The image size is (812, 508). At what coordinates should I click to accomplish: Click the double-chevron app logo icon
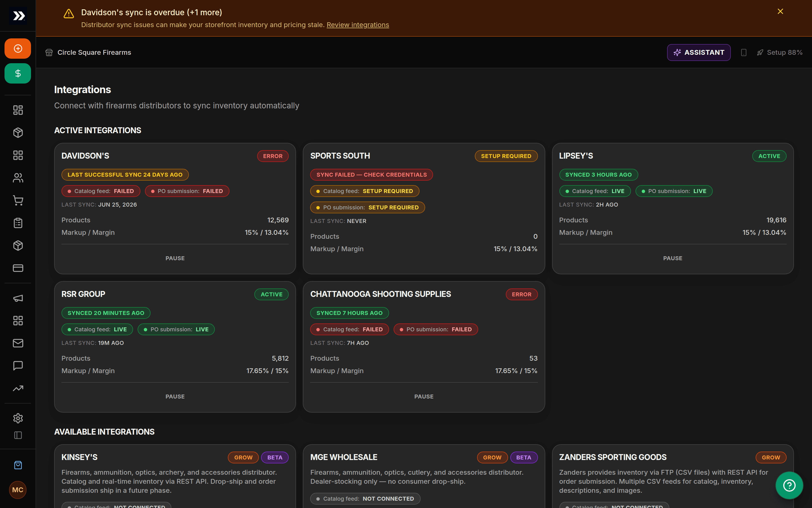point(18,16)
